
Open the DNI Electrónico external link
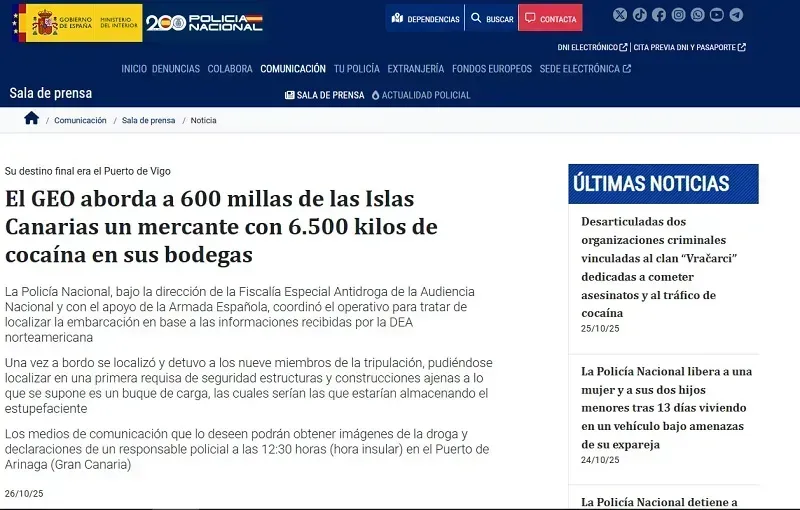[592, 47]
